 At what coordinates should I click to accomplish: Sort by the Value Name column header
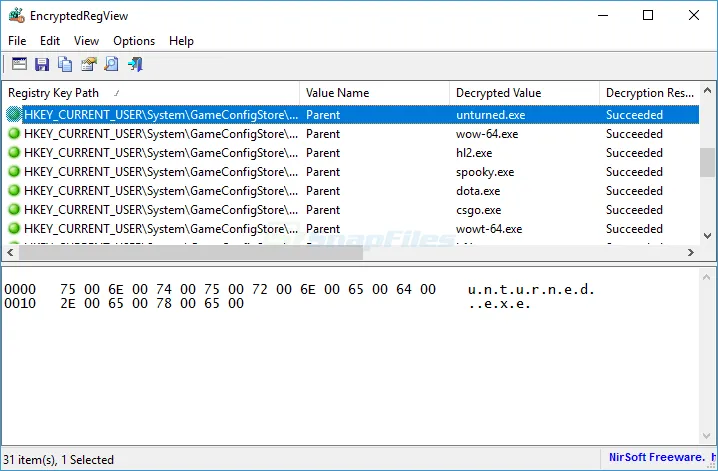tap(375, 93)
